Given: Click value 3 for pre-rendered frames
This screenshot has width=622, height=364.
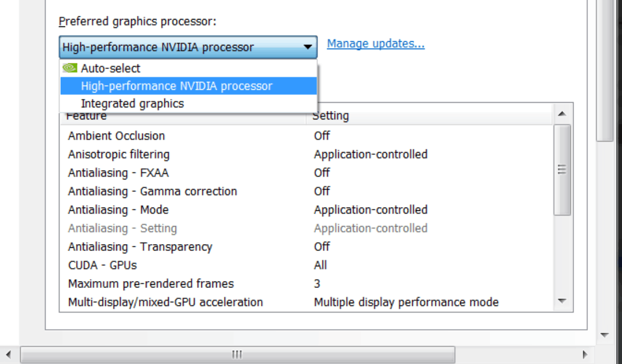Looking at the screenshot, I should pyautogui.click(x=317, y=284).
